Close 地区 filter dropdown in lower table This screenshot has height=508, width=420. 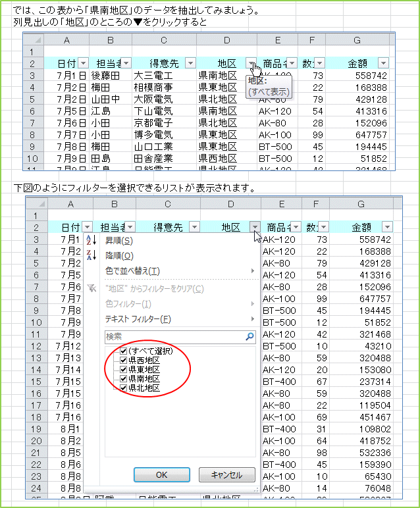pyautogui.click(x=255, y=227)
